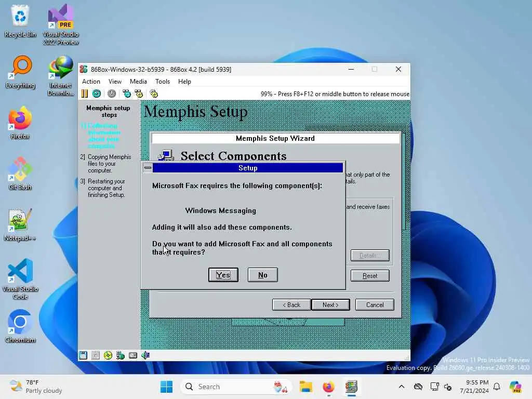Pause emulation with the pause icon
Viewport: 532px width, 399px height.
pos(85,94)
